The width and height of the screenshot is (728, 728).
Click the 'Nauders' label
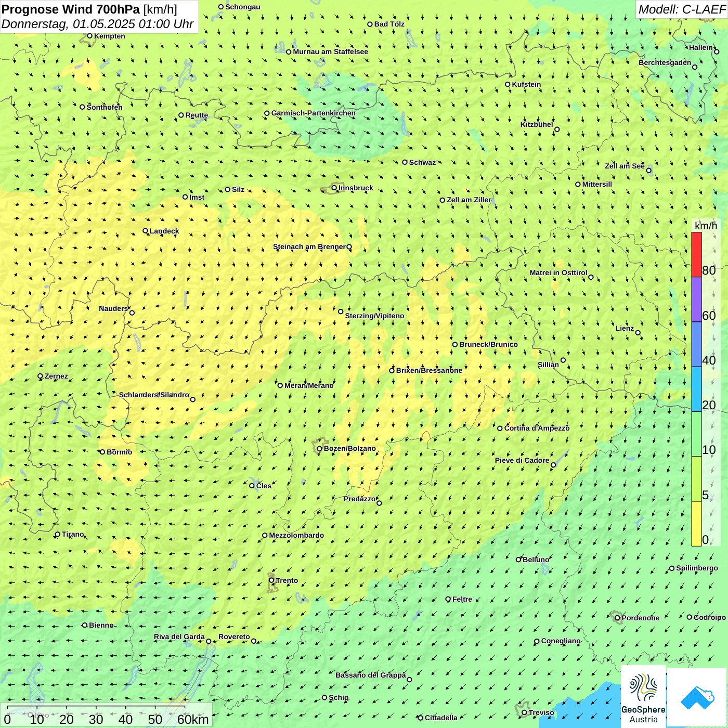coord(113,308)
